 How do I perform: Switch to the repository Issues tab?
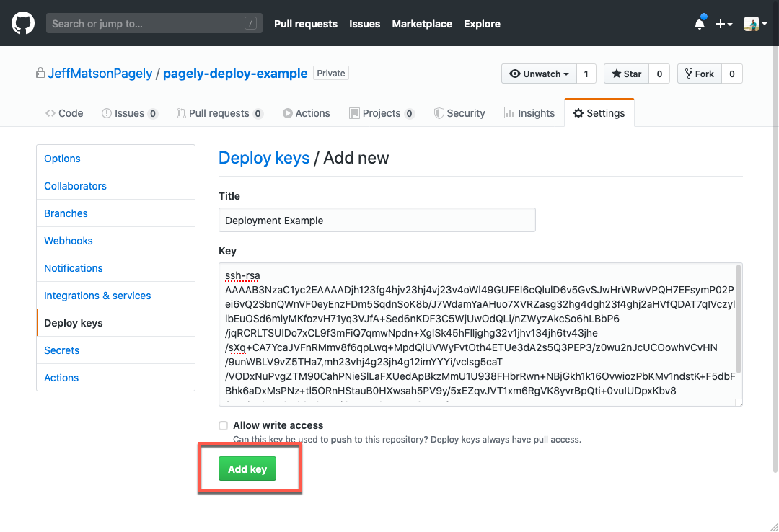[130, 113]
